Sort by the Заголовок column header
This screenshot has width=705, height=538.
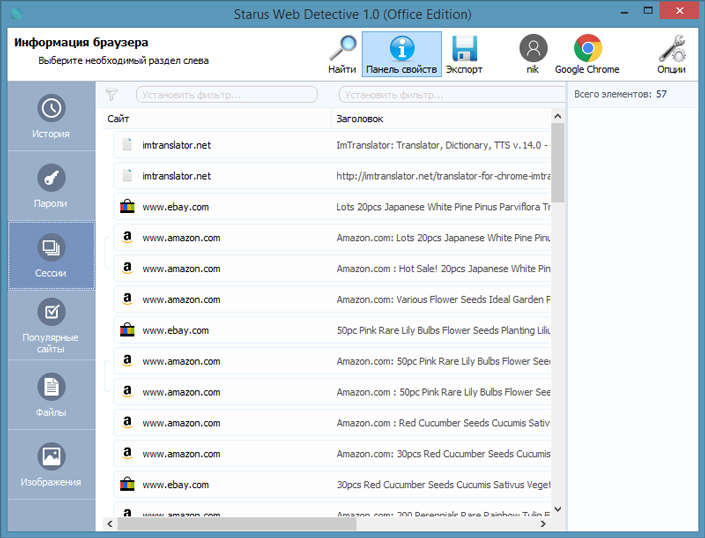[442, 119]
